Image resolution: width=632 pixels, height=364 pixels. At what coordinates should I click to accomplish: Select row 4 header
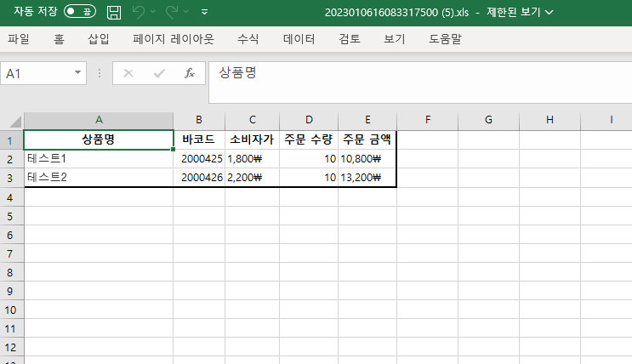[12, 197]
